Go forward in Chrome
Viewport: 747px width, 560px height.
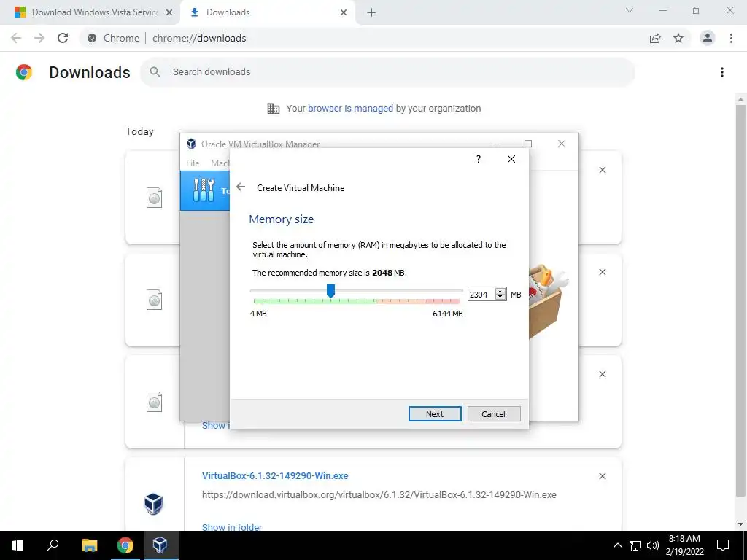tap(39, 38)
